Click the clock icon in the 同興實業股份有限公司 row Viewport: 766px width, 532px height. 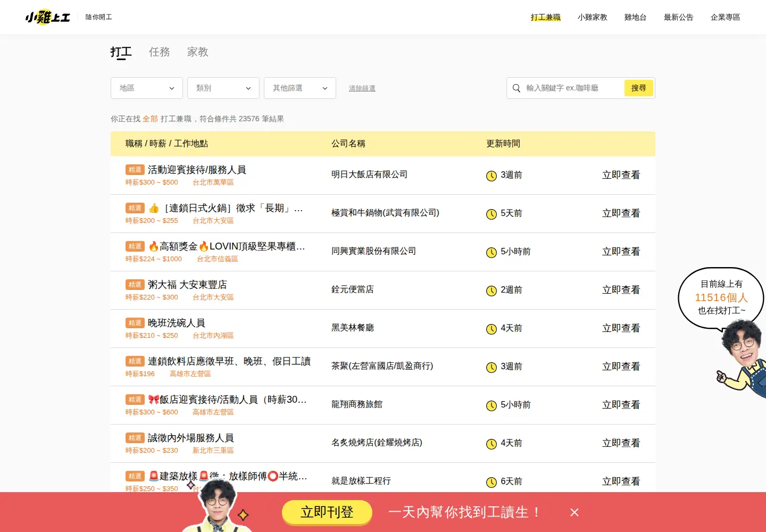click(x=492, y=252)
